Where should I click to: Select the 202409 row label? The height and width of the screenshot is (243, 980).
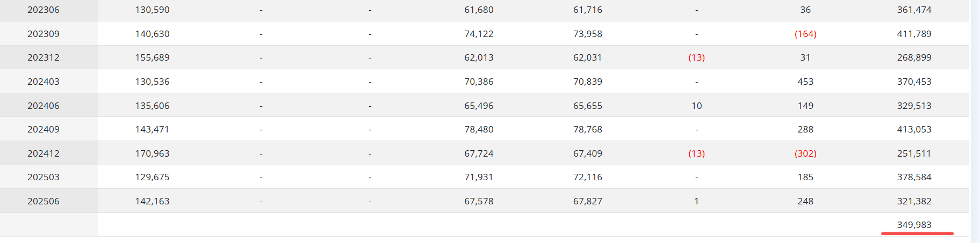point(44,129)
